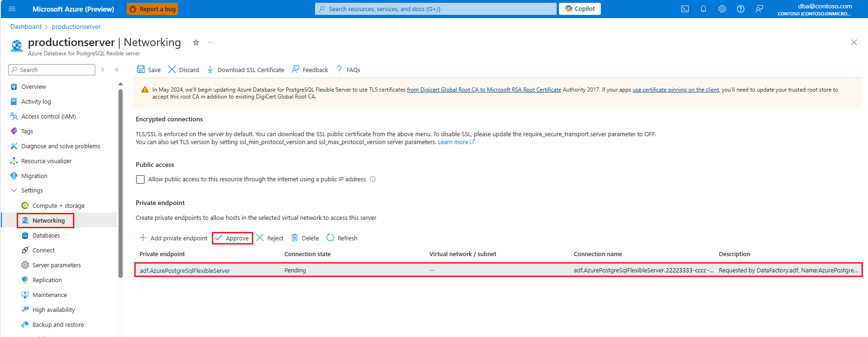Clear the sidebar search with X

103,70
